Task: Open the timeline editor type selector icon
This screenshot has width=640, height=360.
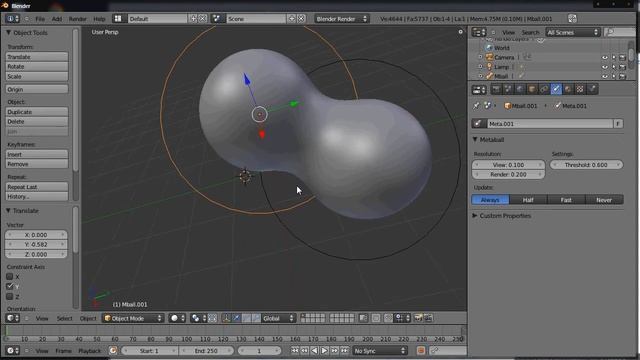Action: point(13,351)
